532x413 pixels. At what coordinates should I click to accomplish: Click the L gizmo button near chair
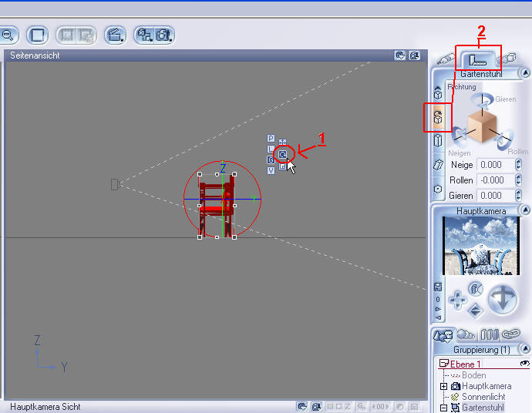271,149
